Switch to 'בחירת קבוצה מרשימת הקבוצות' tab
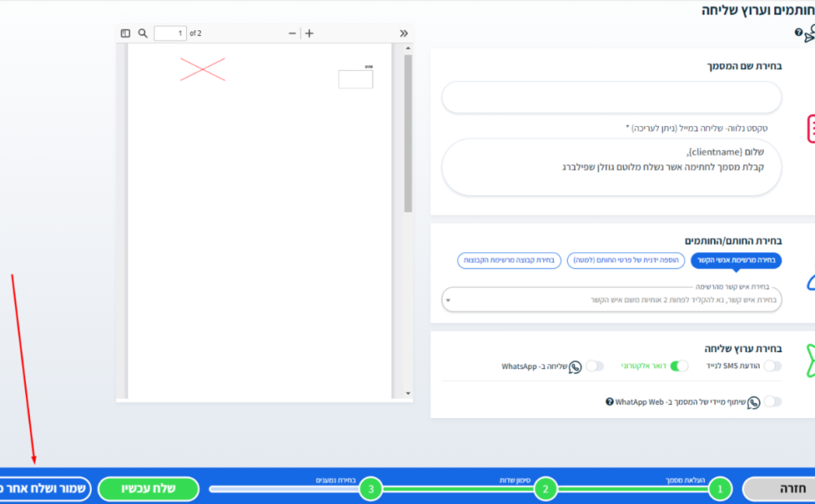This screenshot has height=504, width=815. 509,260
